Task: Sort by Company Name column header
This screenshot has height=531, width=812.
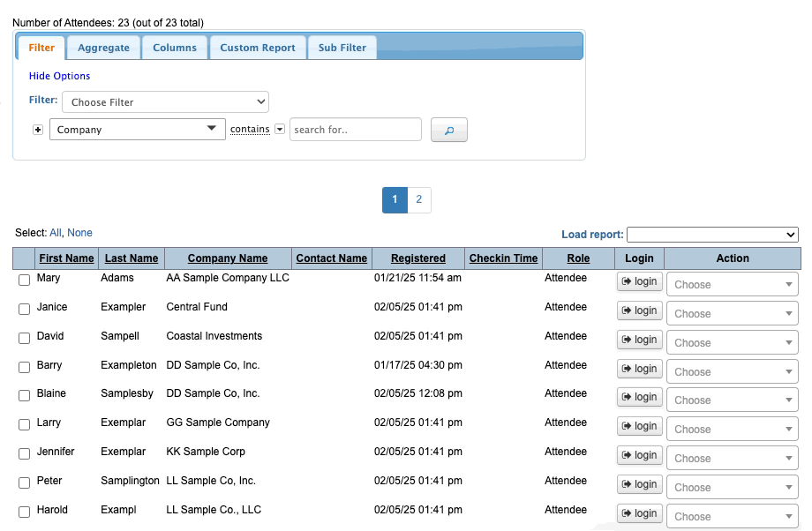Action: click(x=228, y=258)
